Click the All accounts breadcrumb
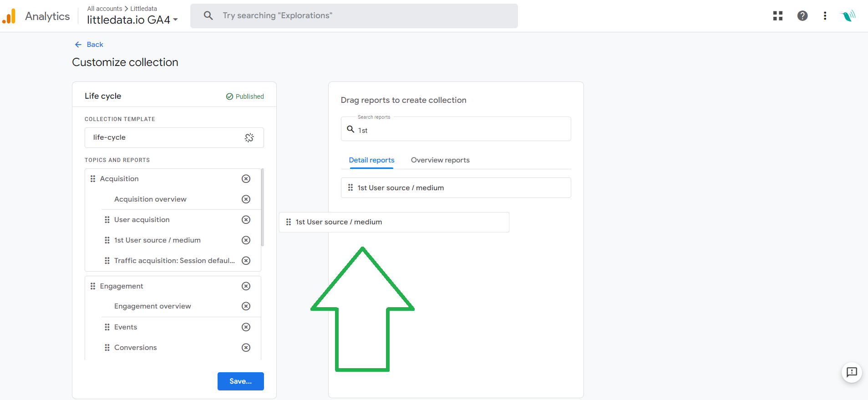This screenshot has height=400, width=868. pos(105,9)
